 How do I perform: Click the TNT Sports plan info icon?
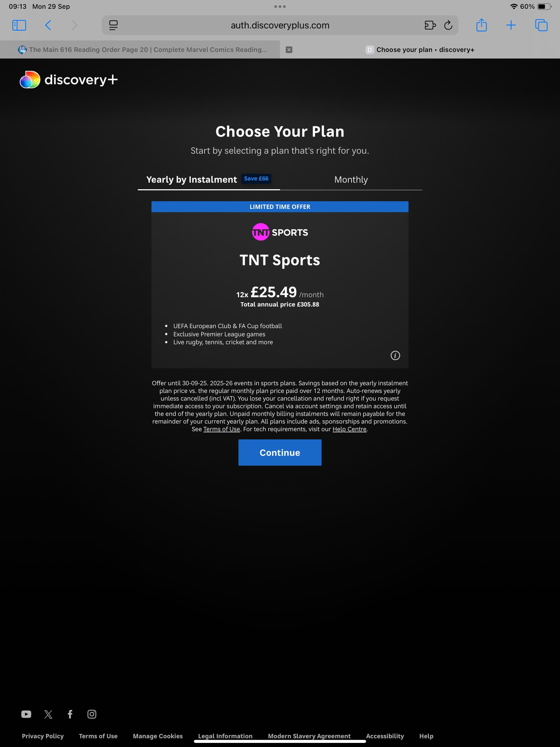click(395, 355)
